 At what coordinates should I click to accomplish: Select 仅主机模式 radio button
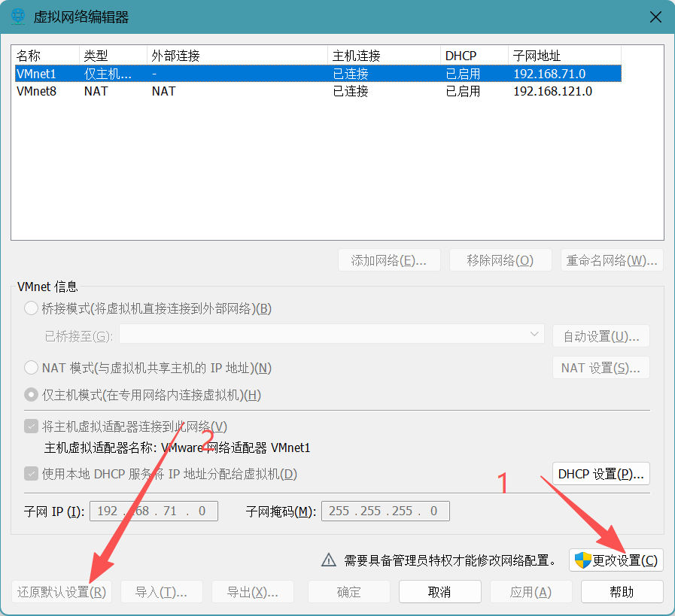pyautogui.click(x=31, y=394)
